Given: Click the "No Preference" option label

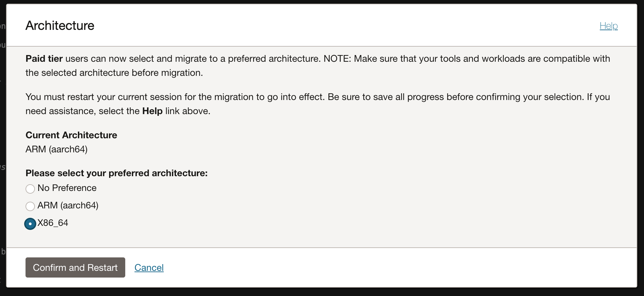Looking at the screenshot, I should (67, 188).
